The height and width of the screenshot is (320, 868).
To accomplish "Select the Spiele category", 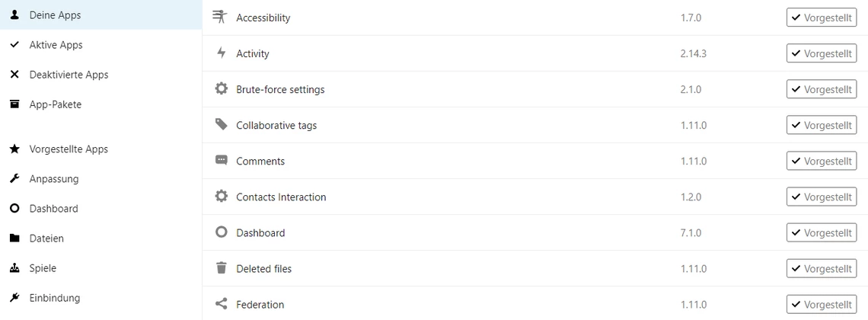I will (43, 268).
